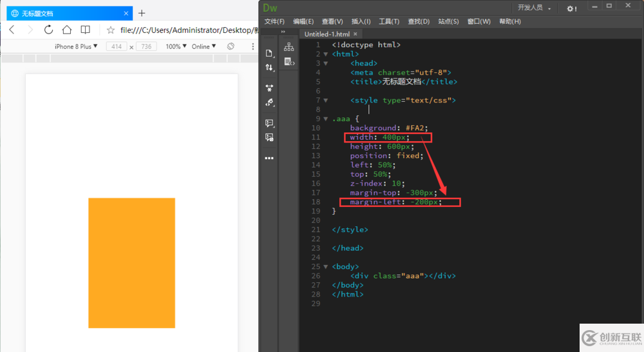644x352 pixels.
Task: Open the 开发人员 workspace switcher
Action: click(534, 8)
